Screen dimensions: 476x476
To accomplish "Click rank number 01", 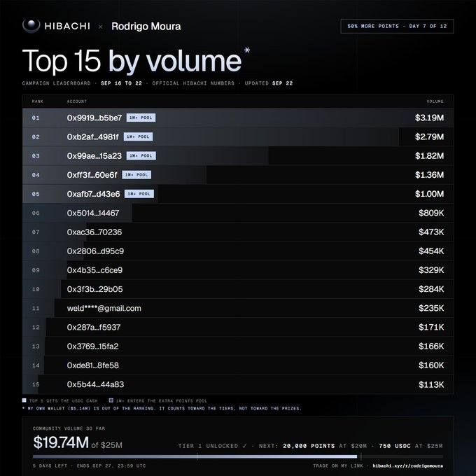I will coord(36,118).
